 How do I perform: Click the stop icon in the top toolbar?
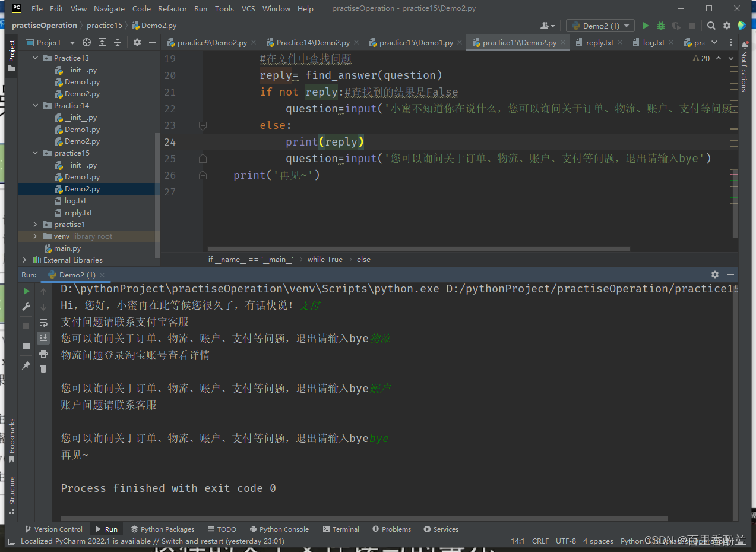pyautogui.click(x=691, y=26)
